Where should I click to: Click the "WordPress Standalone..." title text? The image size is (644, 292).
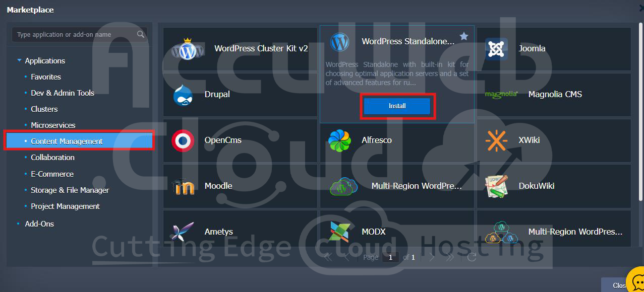[x=408, y=41]
